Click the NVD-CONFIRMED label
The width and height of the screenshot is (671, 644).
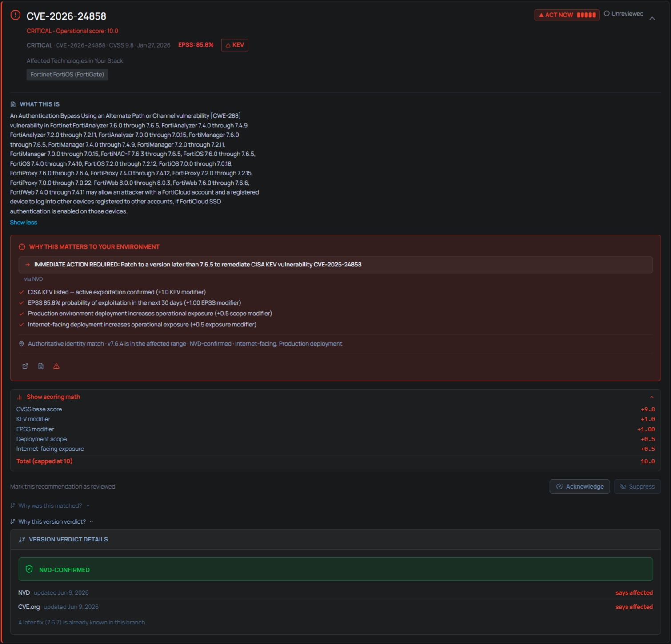pos(64,570)
